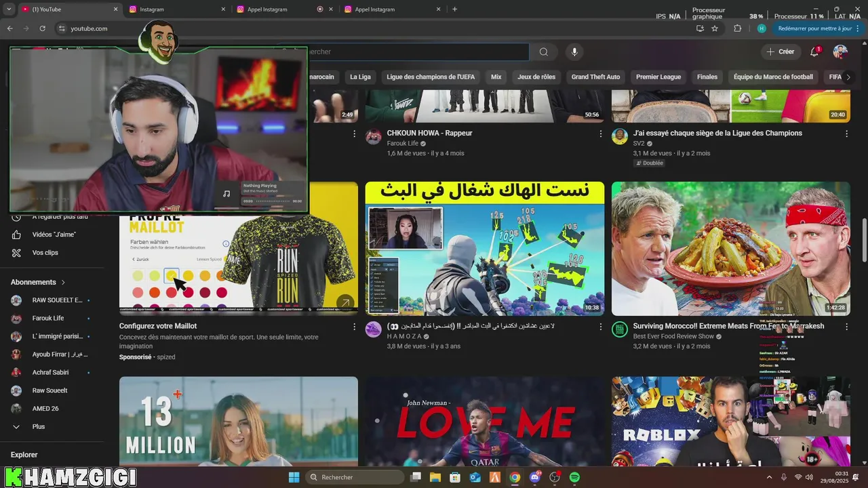This screenshot has height=488, width=868.
Task: Open YouTube notifications bell
Action: pyautogui.click(x=815, y=52)
